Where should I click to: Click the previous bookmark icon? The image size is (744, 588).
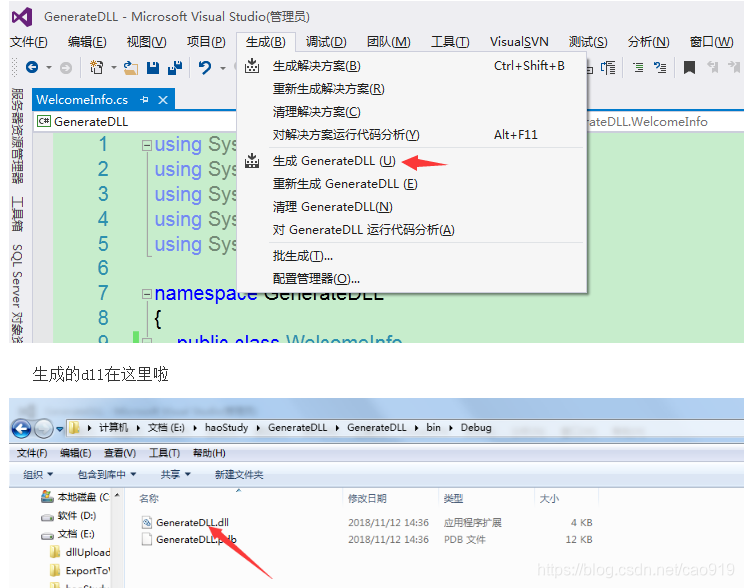[712, 67]
